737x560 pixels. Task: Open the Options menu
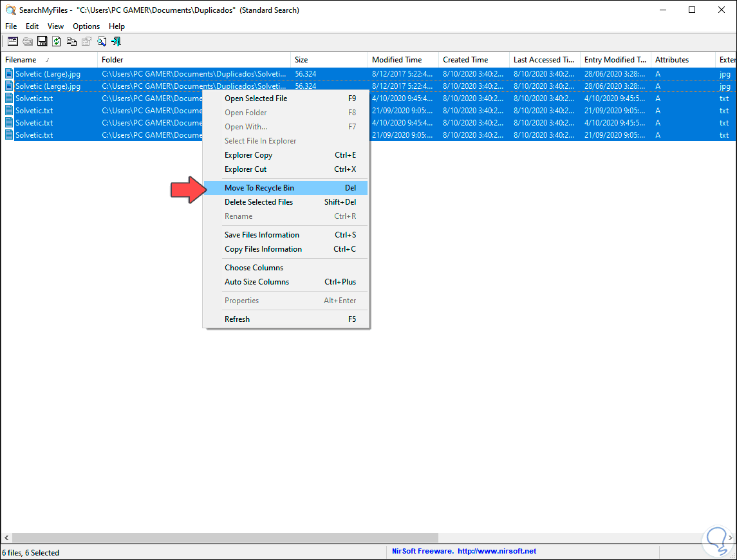click(x=86, y=26)
